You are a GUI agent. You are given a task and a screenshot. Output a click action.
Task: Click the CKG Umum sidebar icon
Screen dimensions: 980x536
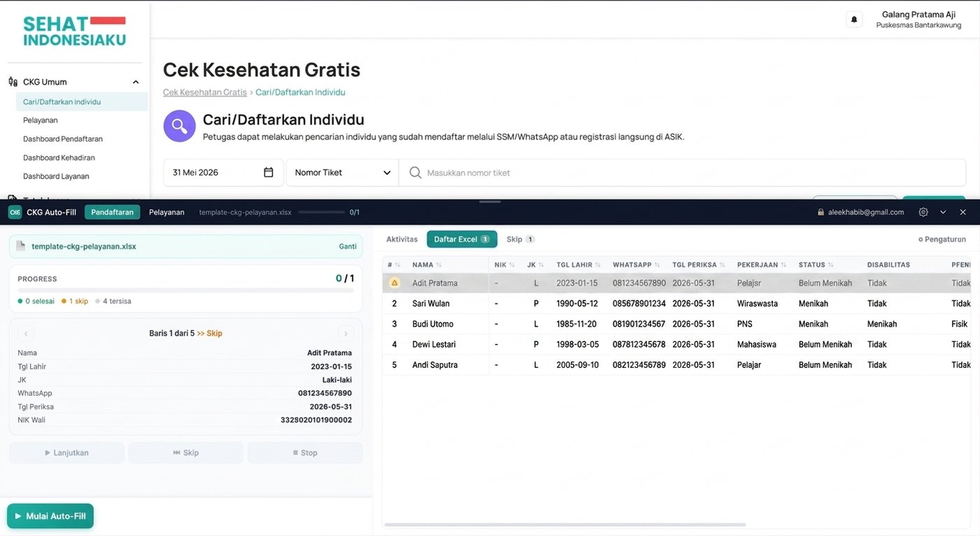(x=13, y=82)
